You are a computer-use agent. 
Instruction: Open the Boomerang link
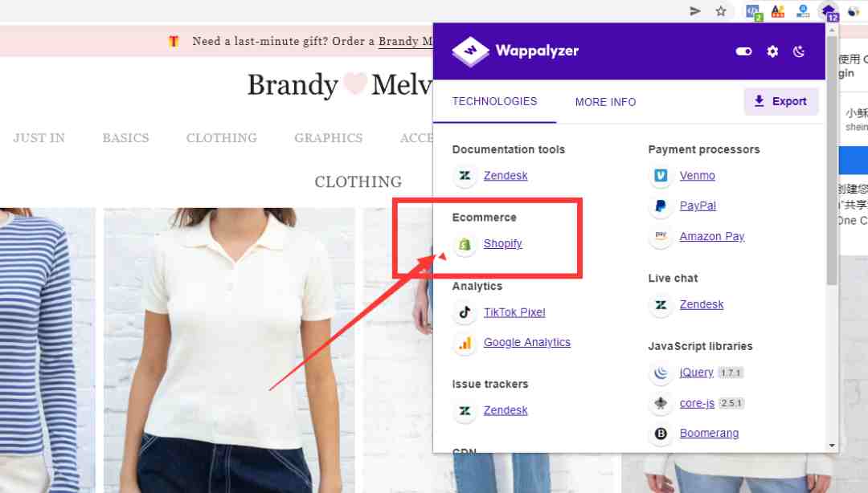(709, 434)
